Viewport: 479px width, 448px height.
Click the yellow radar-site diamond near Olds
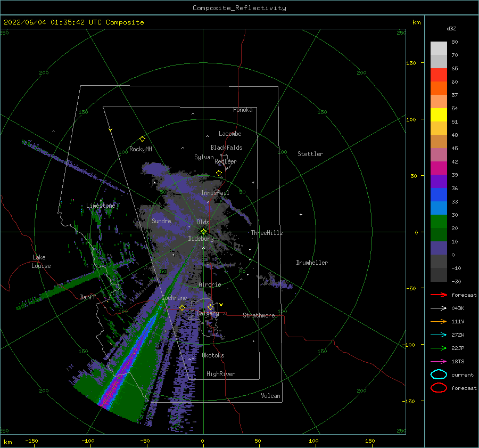pos(203,232)
